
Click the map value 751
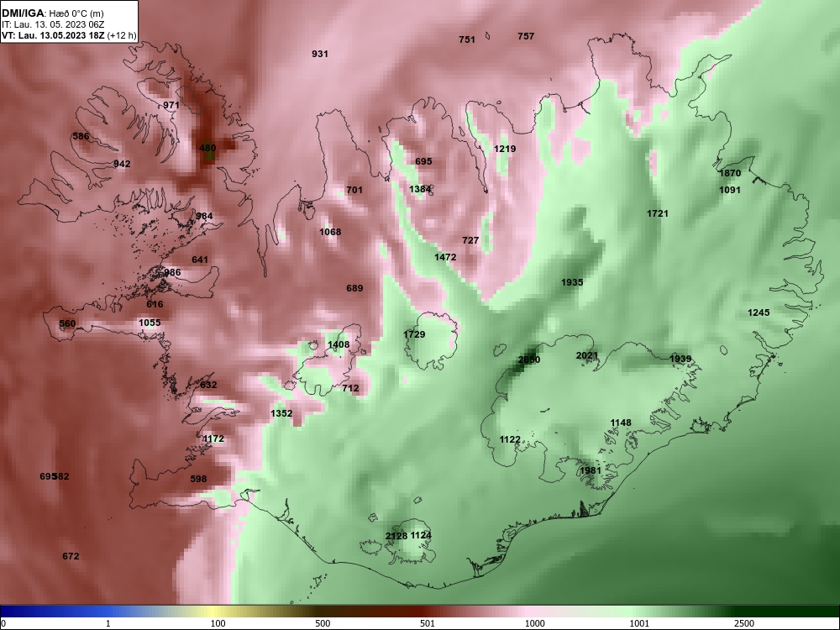(467, 39)
